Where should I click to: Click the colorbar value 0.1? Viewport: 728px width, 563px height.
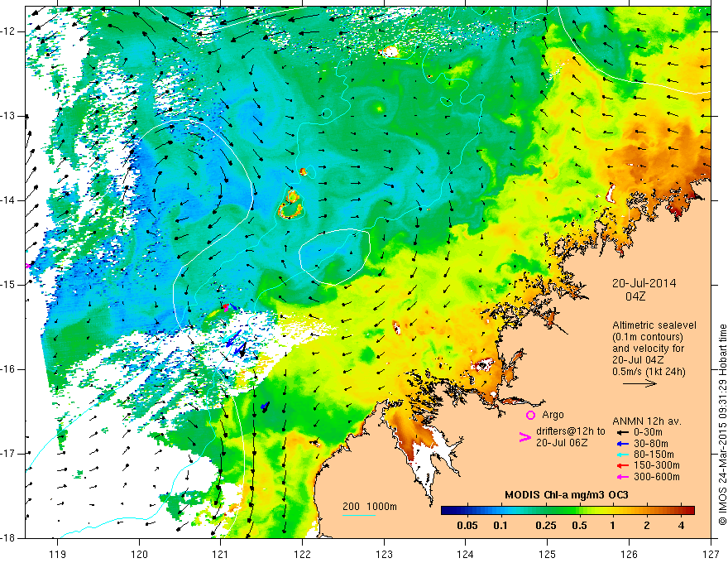tap(500, 526)
